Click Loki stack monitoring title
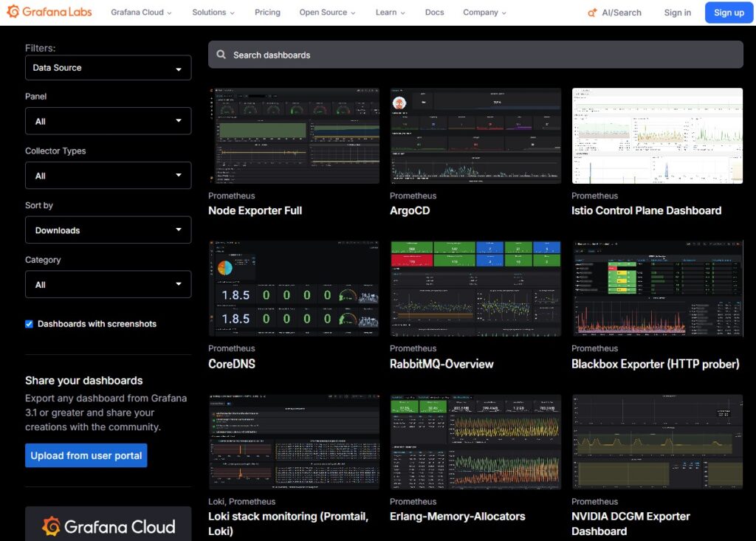 (x=289, y=523)
